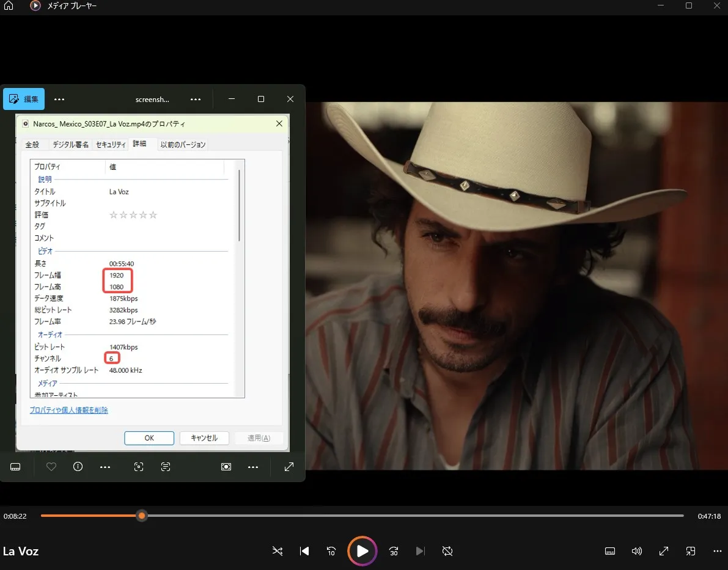Open the menu next to the screenshot title
This screenshot has width=728, height=570.
pos(195,99)
